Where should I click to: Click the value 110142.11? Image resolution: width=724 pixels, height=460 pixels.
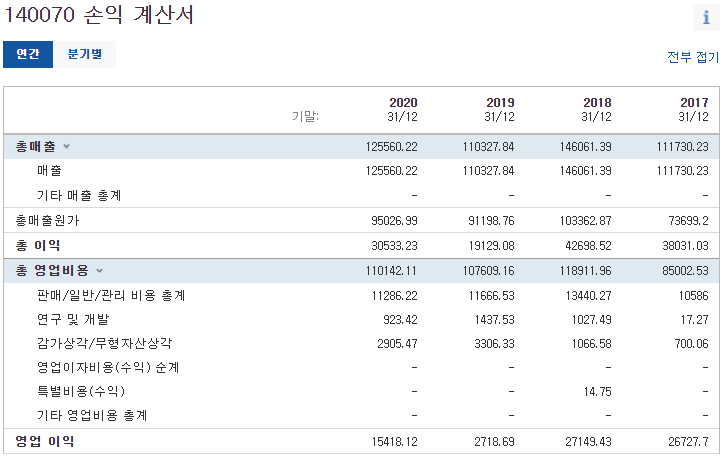392,271
